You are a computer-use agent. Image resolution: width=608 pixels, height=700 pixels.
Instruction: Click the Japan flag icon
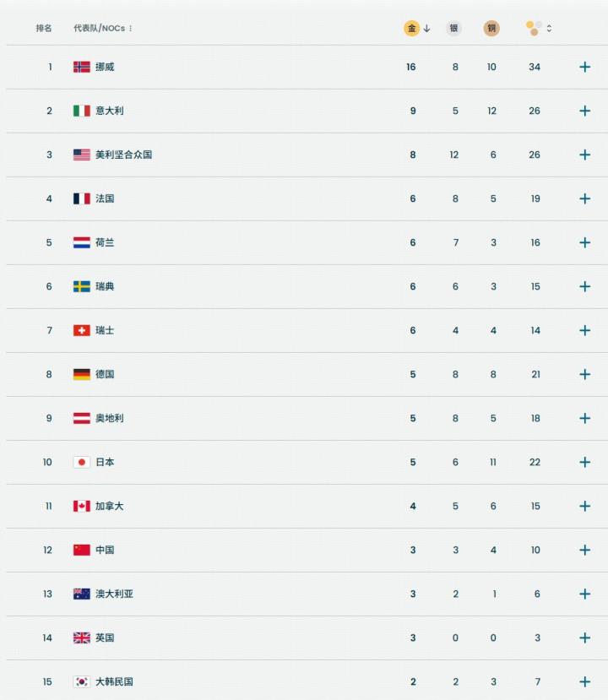pyautogui.click(x=81, y=462)
